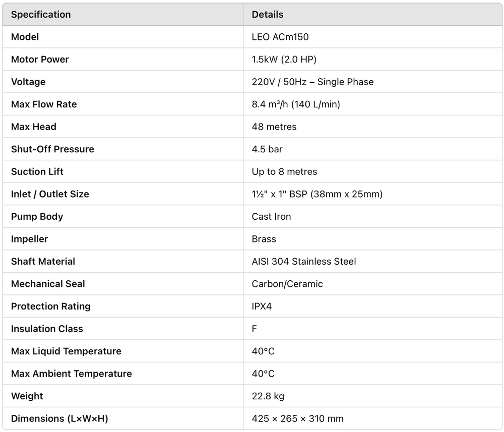Image resolution: width=504 pixels, height=432 pixels.
Task: Click the 22.8 kg weight value
Action: point(268,396)
